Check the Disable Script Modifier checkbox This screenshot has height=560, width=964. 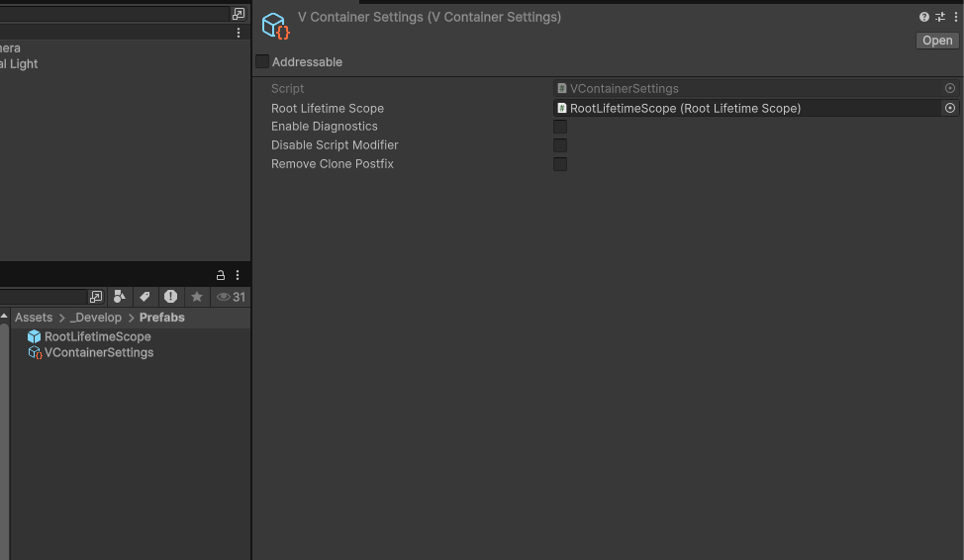[x=560, y=145]
